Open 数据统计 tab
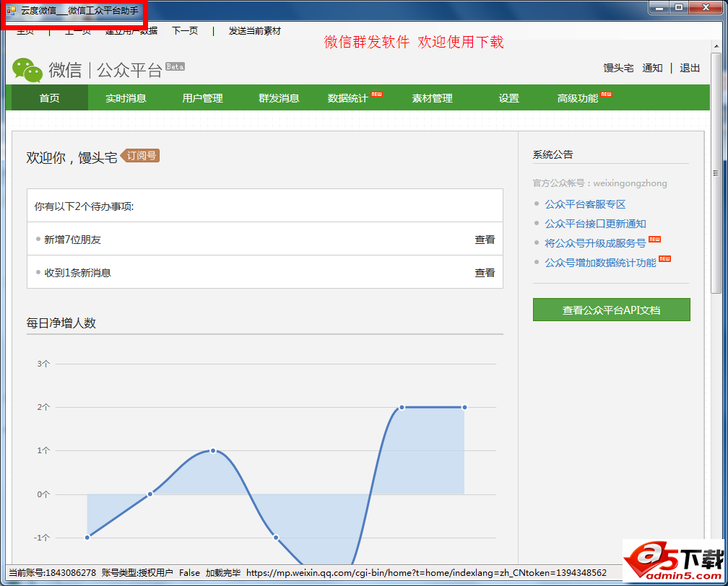Viewport: 728px width, 586px height. tap(348, 98)
